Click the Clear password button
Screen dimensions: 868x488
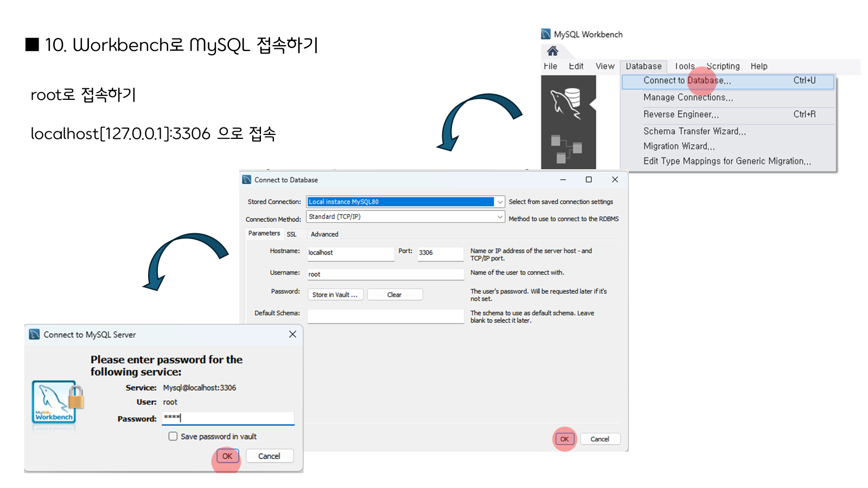click(394, 294)
